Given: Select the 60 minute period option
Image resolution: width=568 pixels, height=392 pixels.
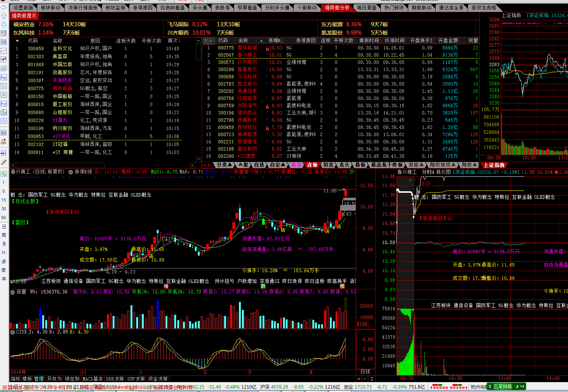Looking at the screenshot, I should [4, 218].
